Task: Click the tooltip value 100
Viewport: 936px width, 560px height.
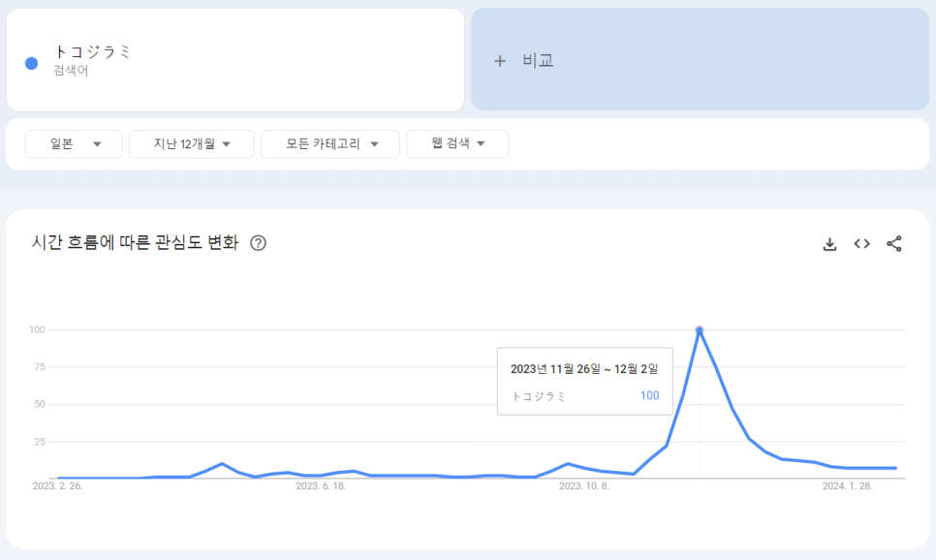Action: pos(649,396)
